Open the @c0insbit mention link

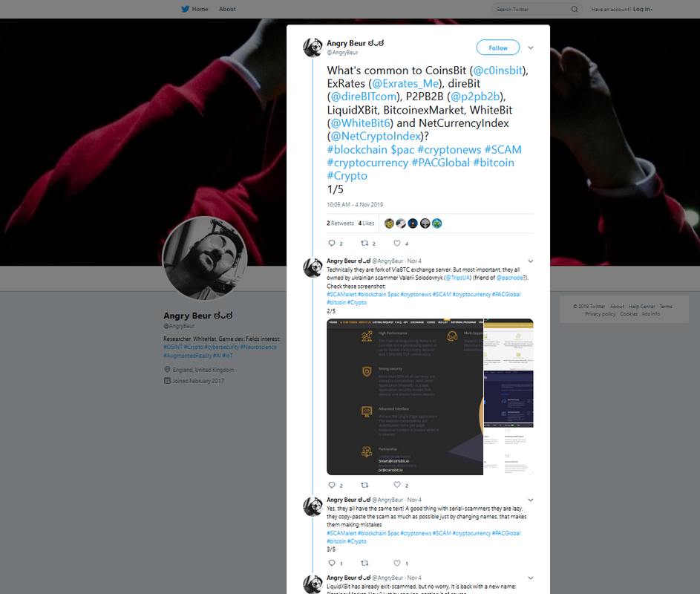pyautogui.click(x=497, y=71)
